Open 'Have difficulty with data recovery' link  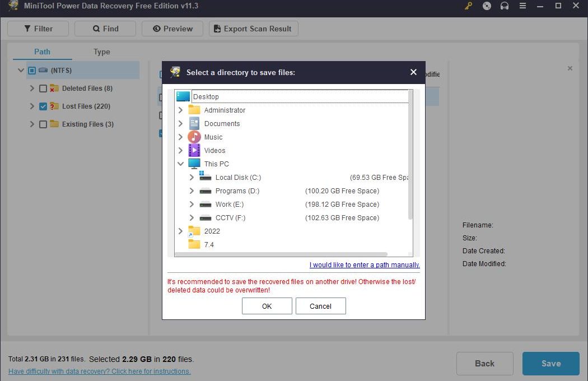pos(99,371)
